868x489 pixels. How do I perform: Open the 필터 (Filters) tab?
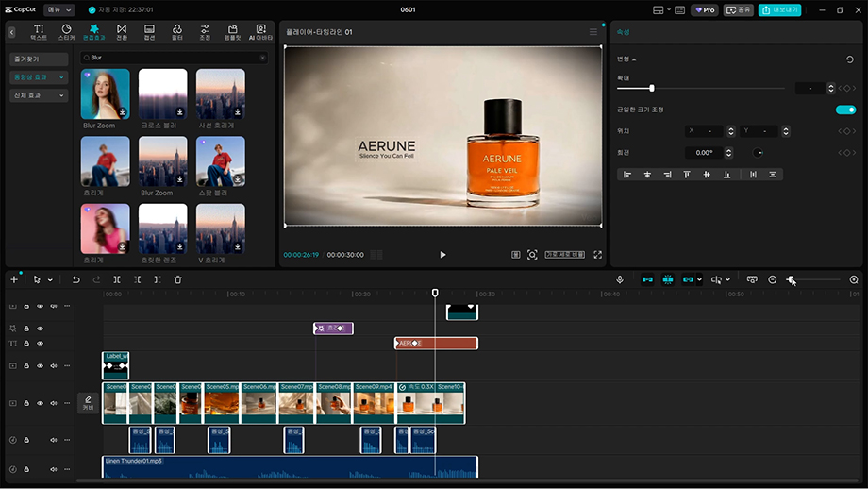point(177,32)
